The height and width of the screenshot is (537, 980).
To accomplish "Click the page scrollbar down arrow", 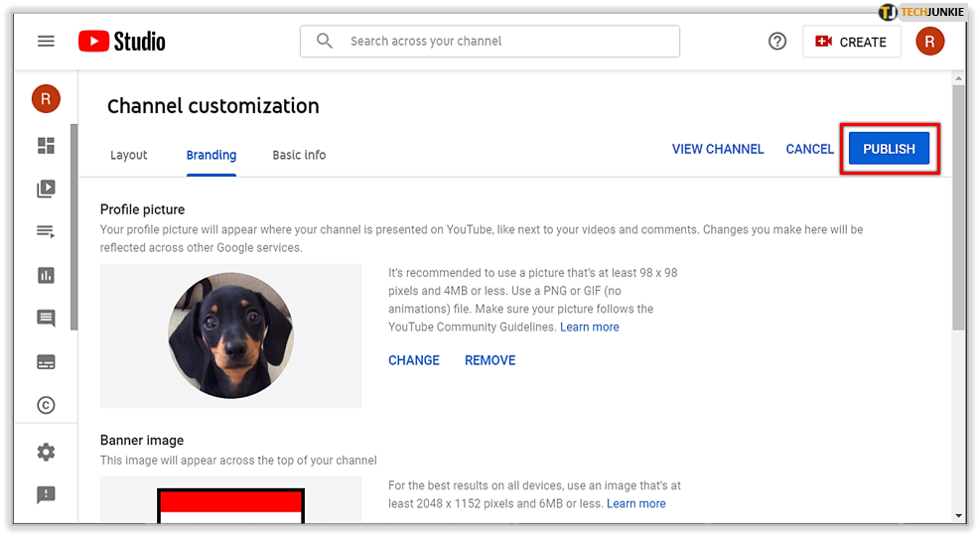I will (x=959, y=516).
